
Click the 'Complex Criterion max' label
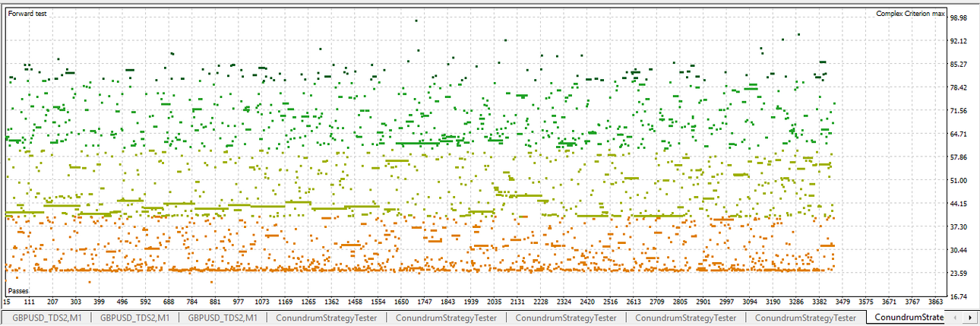[910, 14]
